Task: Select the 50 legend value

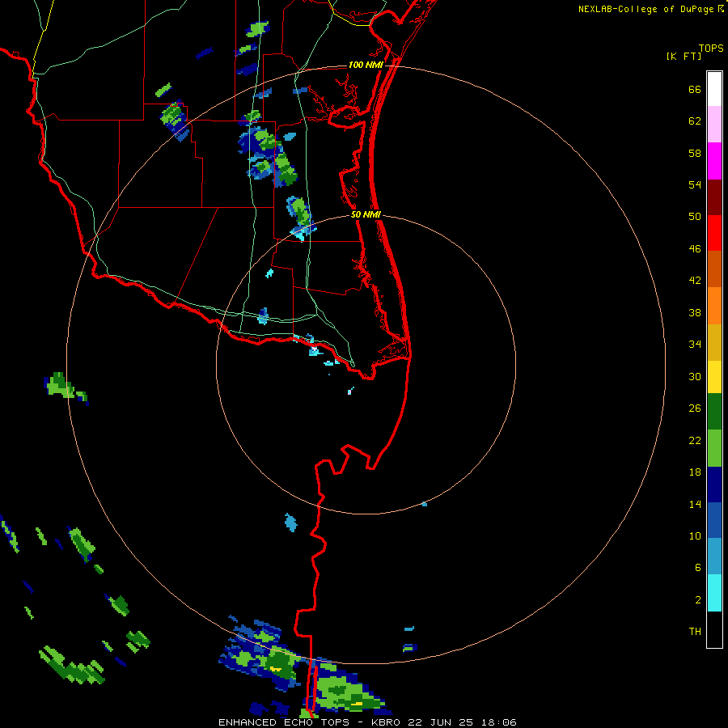Action: pyautogui.click(x=695, y=216)
